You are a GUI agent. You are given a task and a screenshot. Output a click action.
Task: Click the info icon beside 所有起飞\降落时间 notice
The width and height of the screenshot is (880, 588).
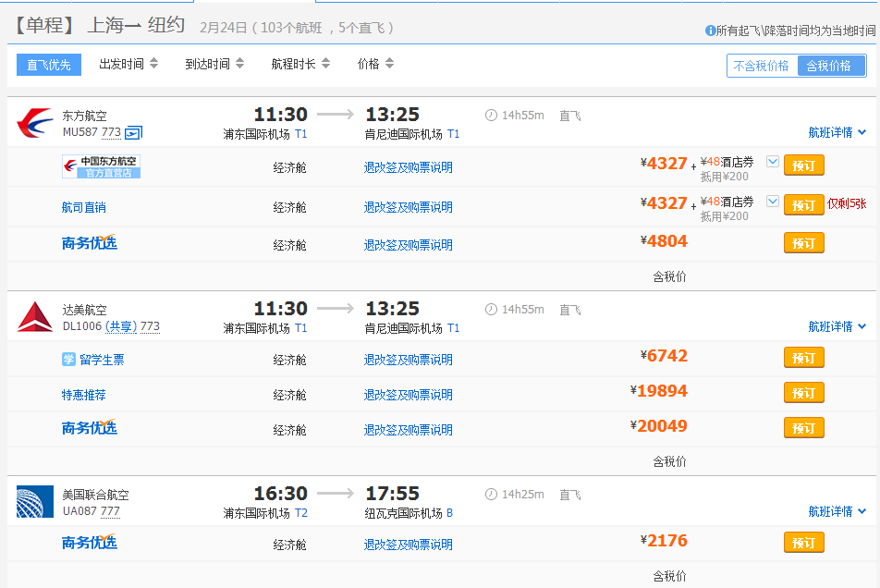(x=710, y=31)
